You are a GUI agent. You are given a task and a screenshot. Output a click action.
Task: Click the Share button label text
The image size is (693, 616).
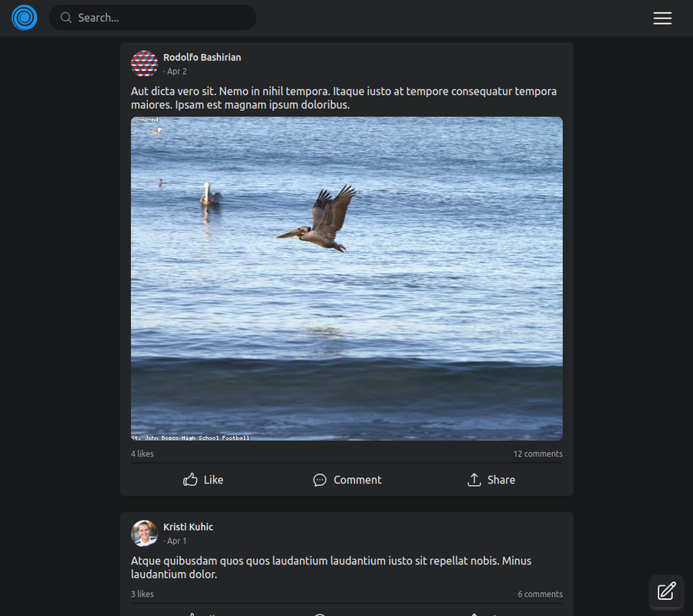[502, 480]
